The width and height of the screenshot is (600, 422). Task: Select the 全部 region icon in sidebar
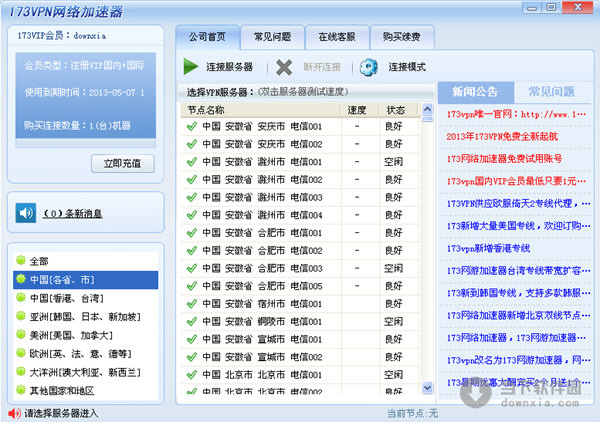coord(19,263)
